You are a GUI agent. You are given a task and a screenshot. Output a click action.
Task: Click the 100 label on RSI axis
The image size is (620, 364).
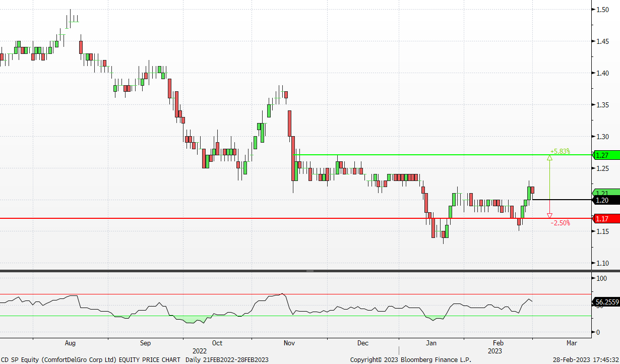(x=601, y=278)
